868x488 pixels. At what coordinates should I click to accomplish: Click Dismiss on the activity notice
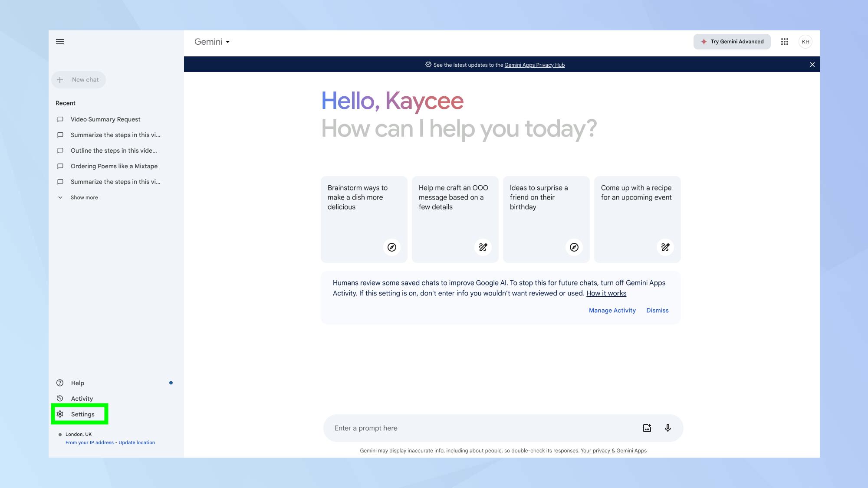click(657, 311)
